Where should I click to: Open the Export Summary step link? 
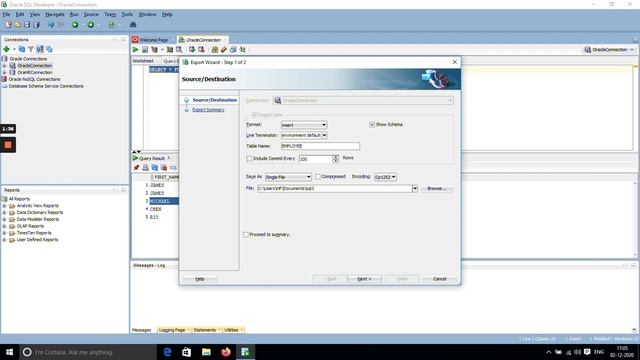(x=208, y=110)
